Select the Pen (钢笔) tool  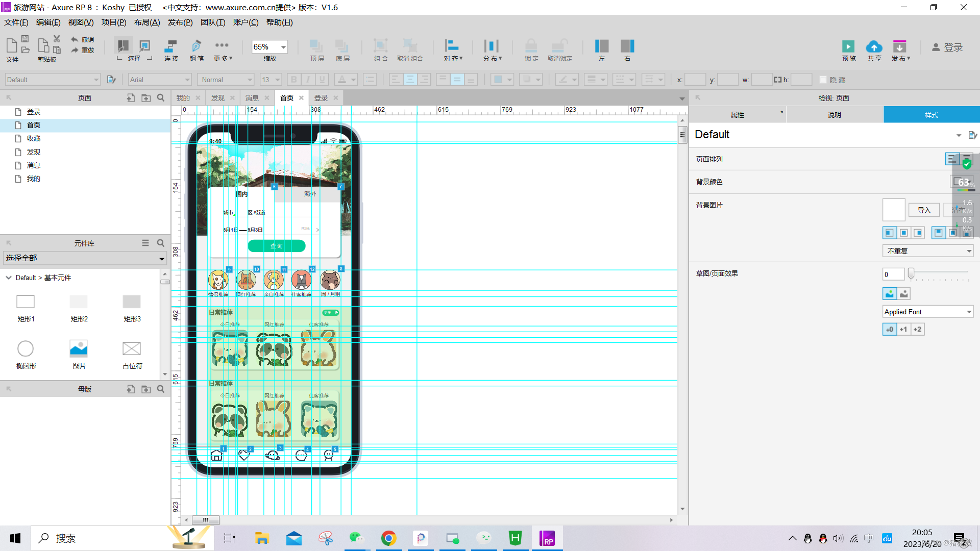click(x=196, y=46)
